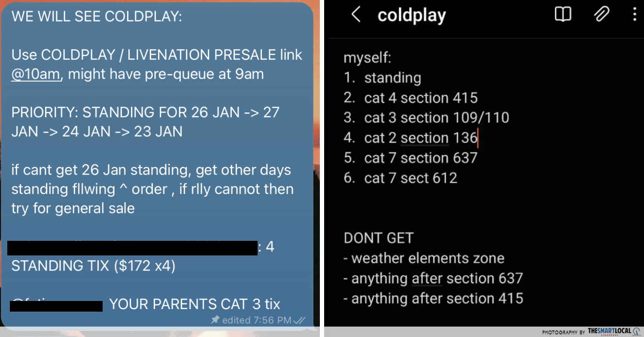Tap the "cat 7 section 637" line

pos(421,158)
